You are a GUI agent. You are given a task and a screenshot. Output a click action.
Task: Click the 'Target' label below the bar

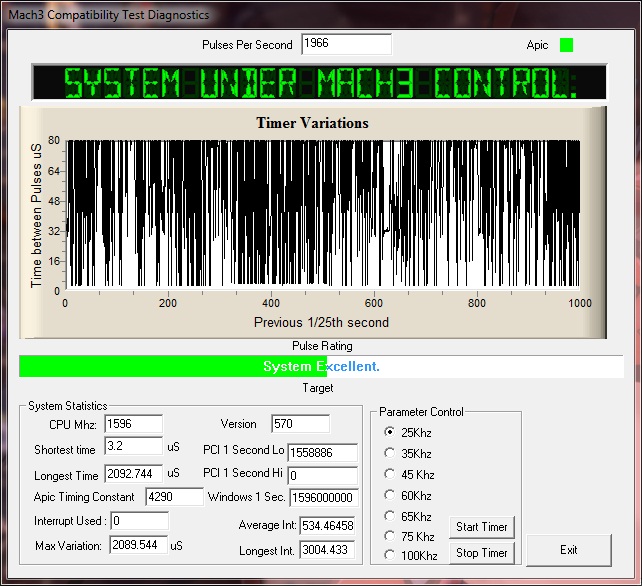point(318,388)
